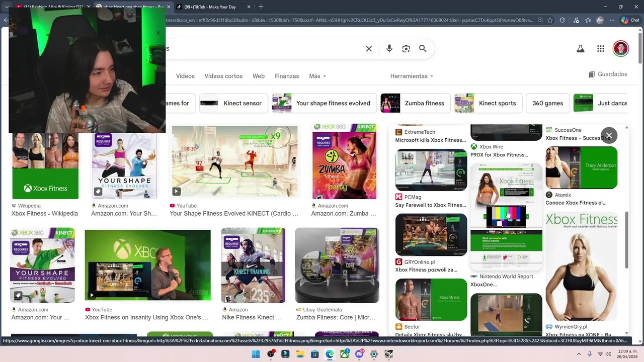Open GRYOnline.pl Xbox Fitness result
Image resolution: width=644 pixels, height=362 pixels.
tap(431, 235)
